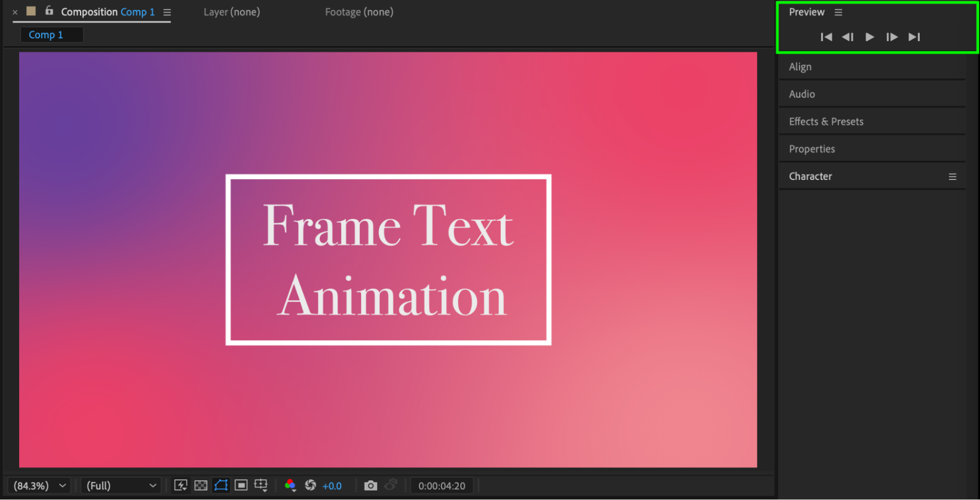Expand the Effects & Presets panel
The width and height of the screenshot is (980, 500).
point(826,122)
